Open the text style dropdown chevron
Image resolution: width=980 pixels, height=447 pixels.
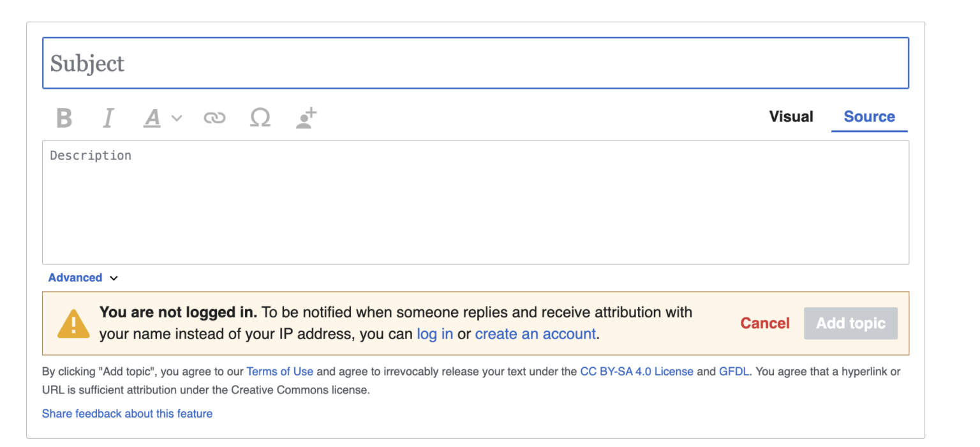click(x=176, y=118)
